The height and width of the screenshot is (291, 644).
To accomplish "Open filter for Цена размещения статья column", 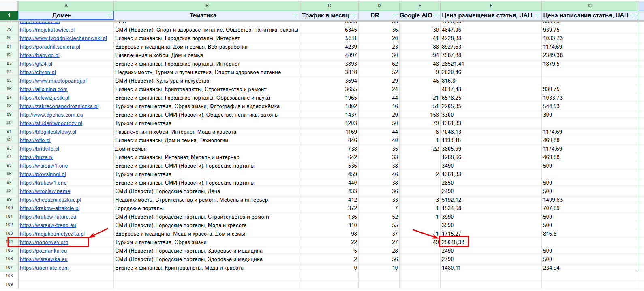I will pyautogui.click(x=537, y=16).
